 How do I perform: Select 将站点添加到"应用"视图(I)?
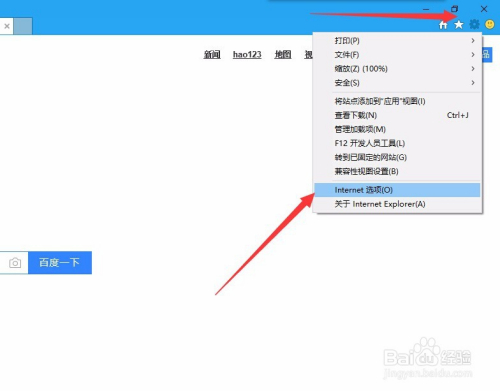[398, 101]
